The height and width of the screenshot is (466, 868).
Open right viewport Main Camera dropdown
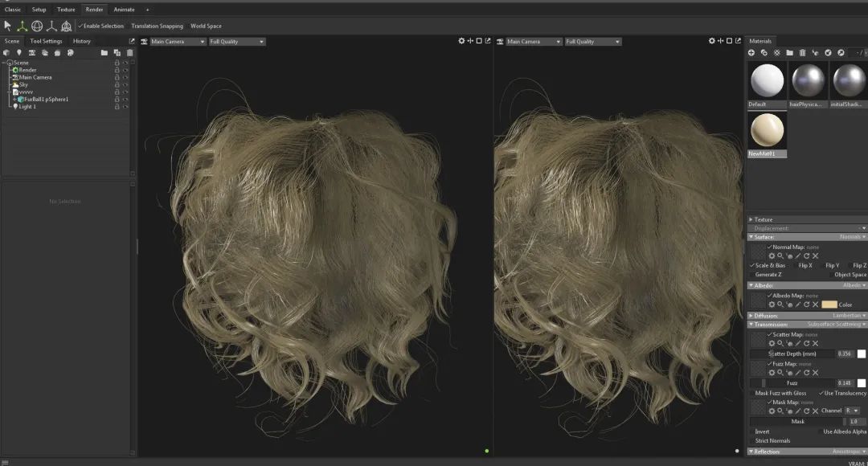pos(534,42)
